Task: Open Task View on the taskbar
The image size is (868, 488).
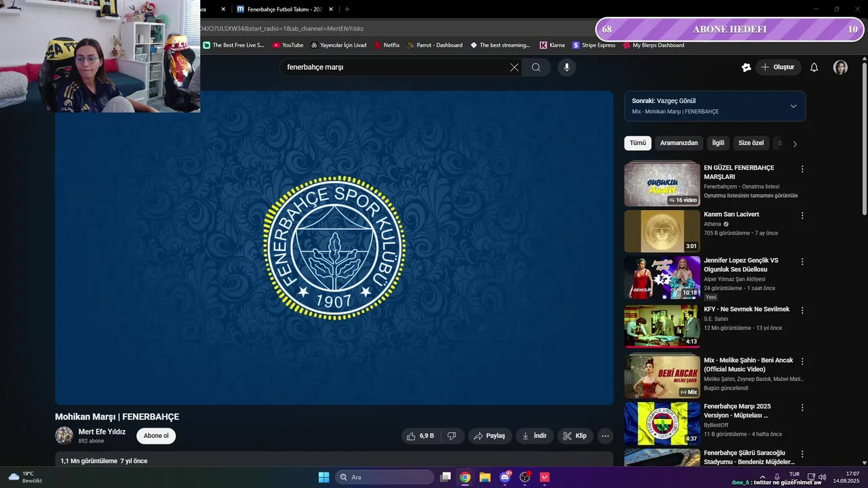Action: coord(446,477)
